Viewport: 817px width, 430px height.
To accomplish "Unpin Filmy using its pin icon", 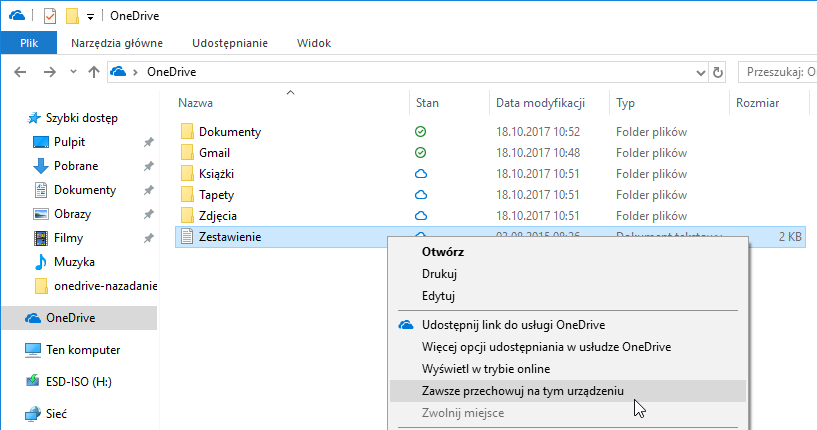I will 148,238.
